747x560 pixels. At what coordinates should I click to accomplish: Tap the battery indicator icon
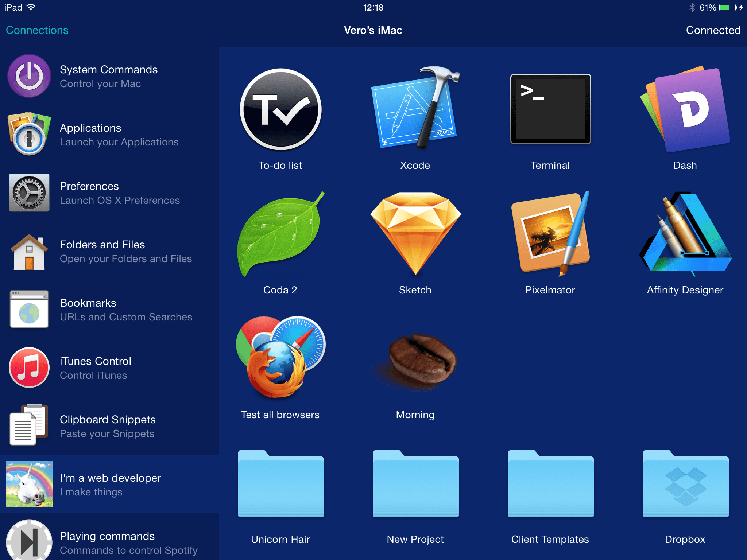click(728, 8)
